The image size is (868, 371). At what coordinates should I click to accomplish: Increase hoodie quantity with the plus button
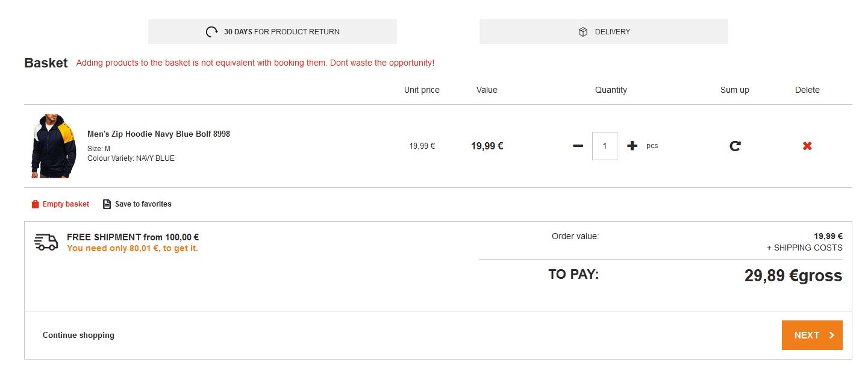click(632, 146)
